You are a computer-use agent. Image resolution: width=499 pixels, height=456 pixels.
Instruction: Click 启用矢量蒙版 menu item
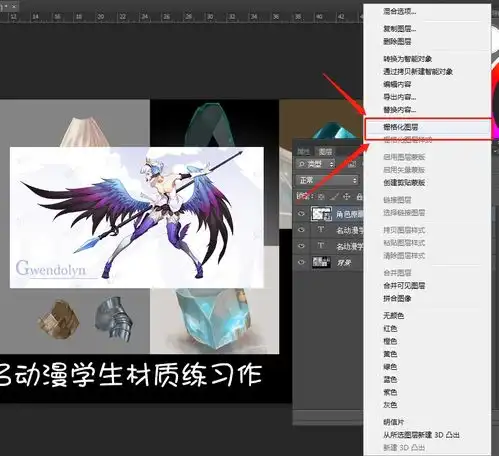coord(404,170)
